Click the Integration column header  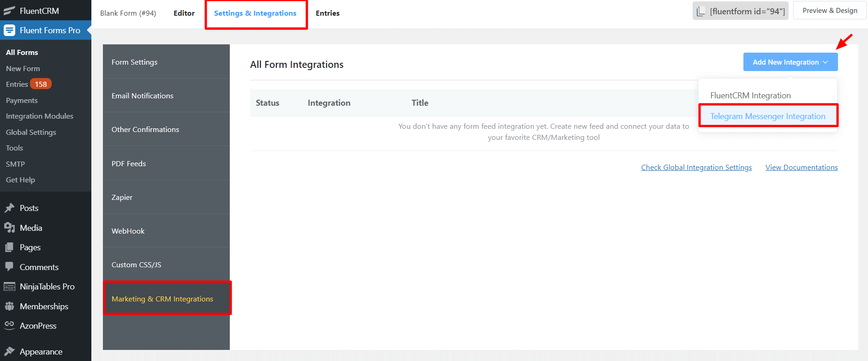[x=329, y=103]
